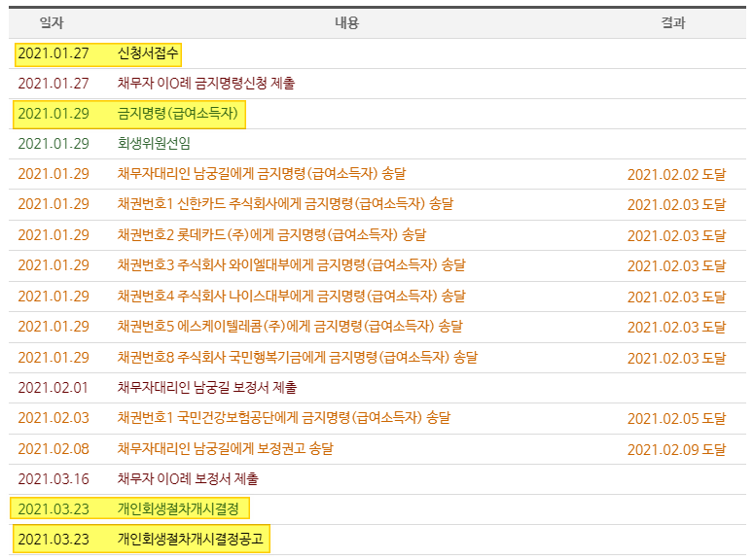Click the date 2021.03.16
This screenshot has height=560, width=753.
[54, 478]
